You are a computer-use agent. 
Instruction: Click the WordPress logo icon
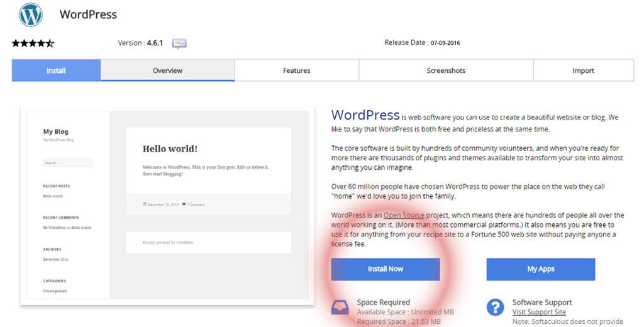tap(30, 14)
